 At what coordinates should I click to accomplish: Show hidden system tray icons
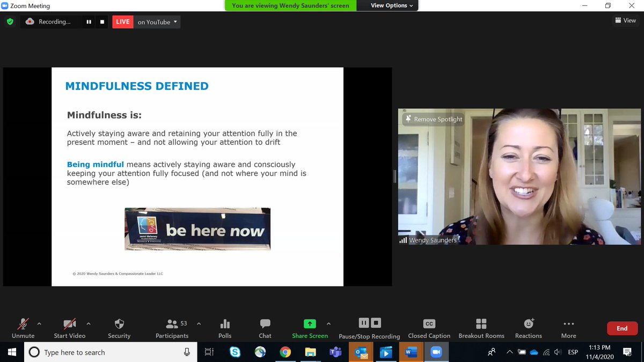point(509,352)
